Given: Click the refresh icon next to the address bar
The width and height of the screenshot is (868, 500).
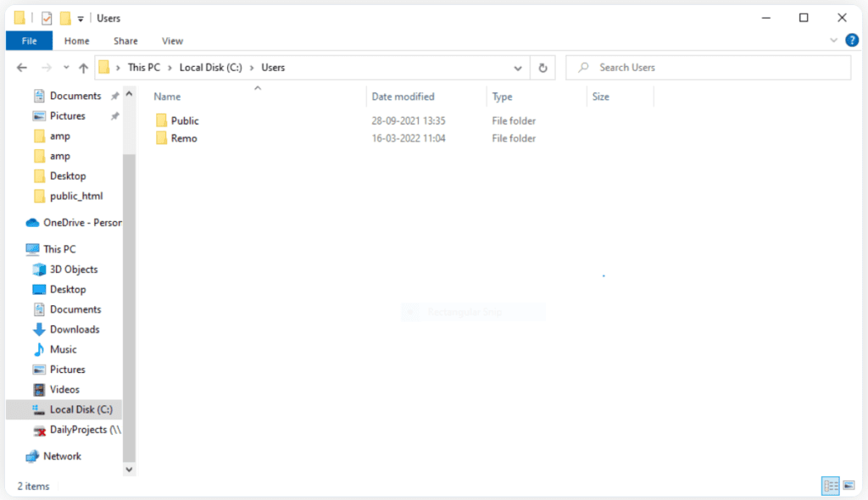Looking at the screenshot, I should [542, 67].
